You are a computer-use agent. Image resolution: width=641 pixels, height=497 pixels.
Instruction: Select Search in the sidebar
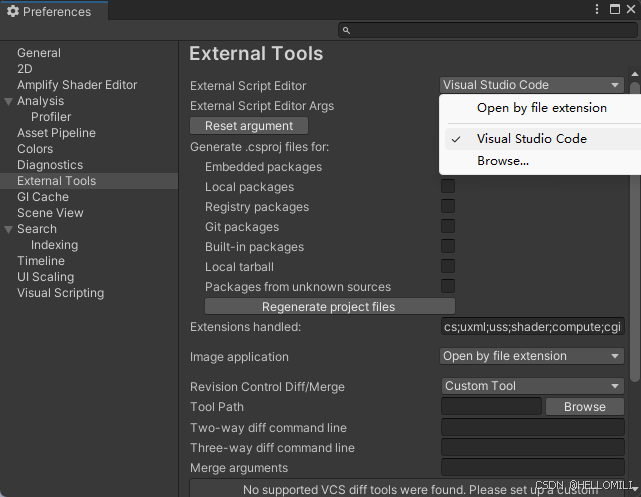[x=37, y=228]
